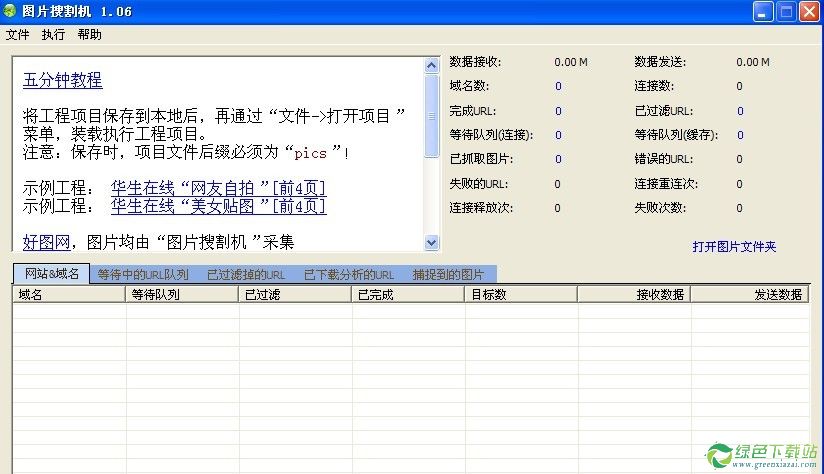Click the green app icon in title bar
This screenshot has height=474, width=824.
click(x=10, y=12)
